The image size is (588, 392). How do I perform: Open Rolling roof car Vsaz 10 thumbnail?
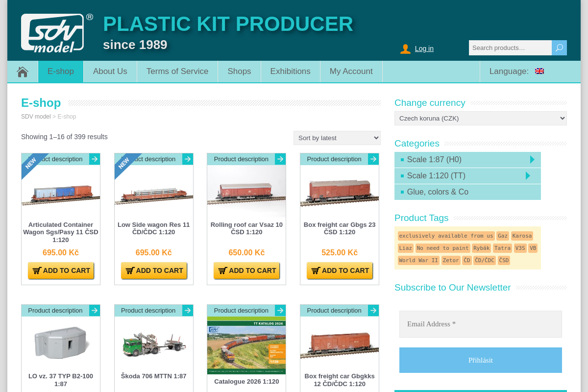(x=246, y=191)
